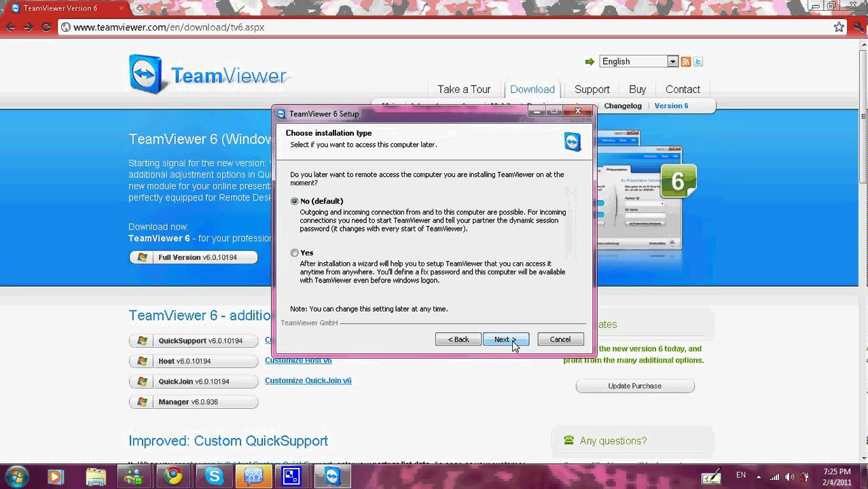The width and height of the screenshot is (868, 489).
Task: Open Customize Host v6 link
Action: [298, 360]
